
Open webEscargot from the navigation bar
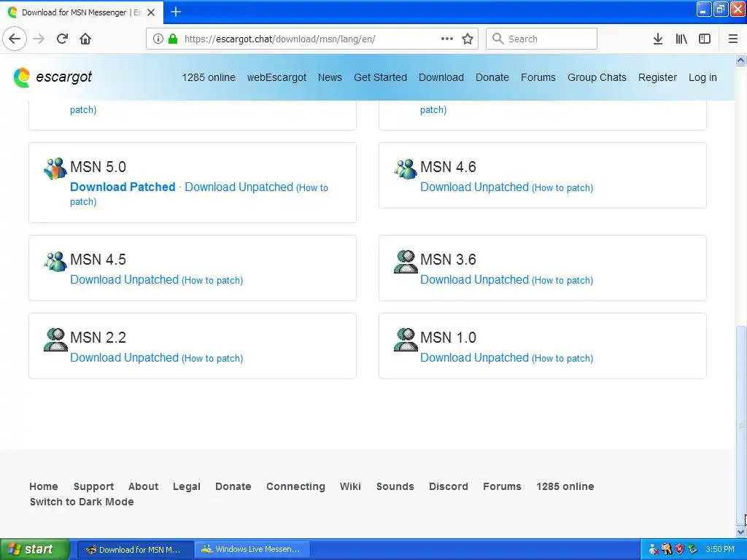276,77
